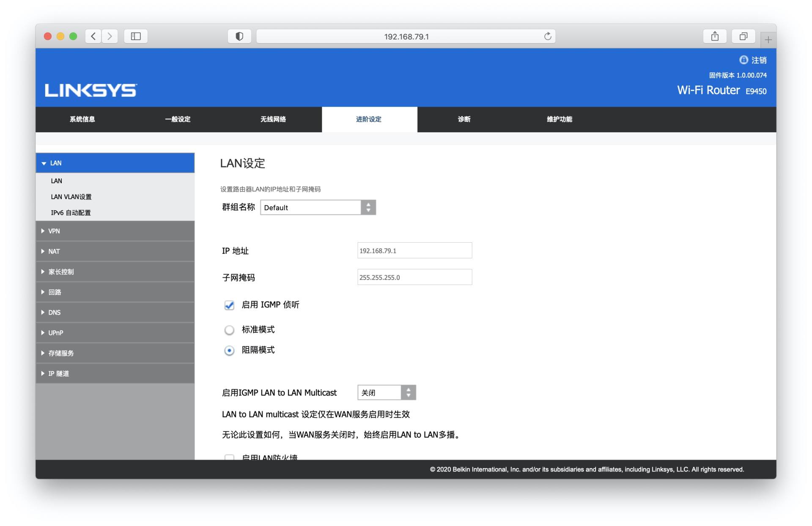Screen dimensions: 812x526
Task: Switch to the 诊断 tab
Action: pyautogui.click(x=464, y=119)
